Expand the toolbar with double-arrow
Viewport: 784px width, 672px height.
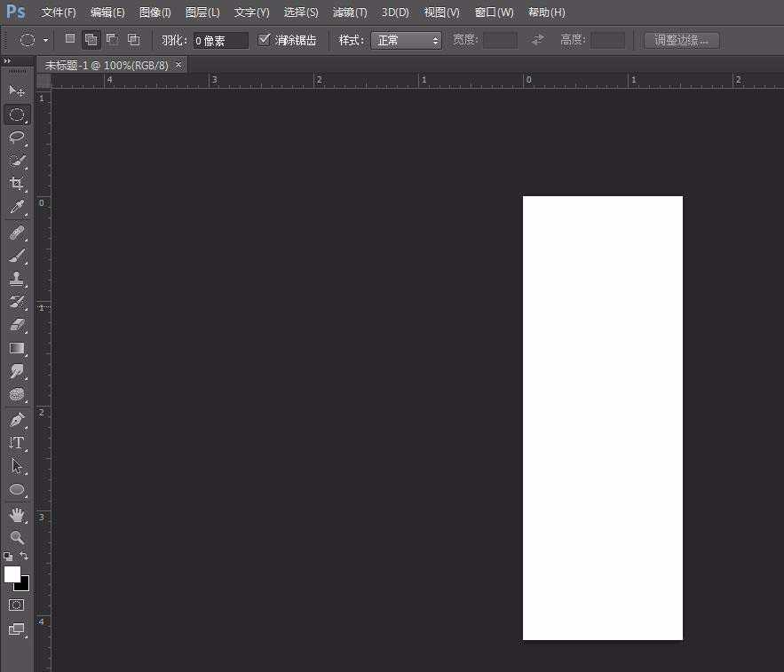click(8, 61)
